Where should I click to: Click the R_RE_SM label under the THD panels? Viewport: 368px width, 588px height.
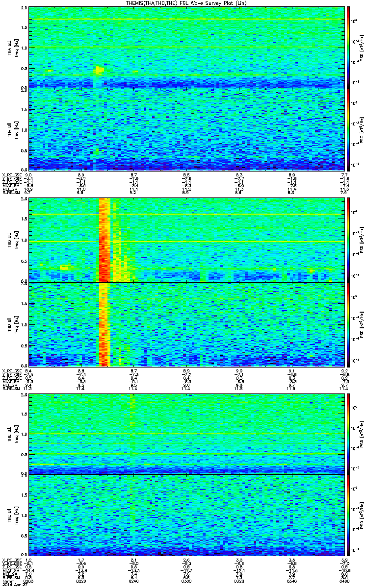click(x=11, y=389)
